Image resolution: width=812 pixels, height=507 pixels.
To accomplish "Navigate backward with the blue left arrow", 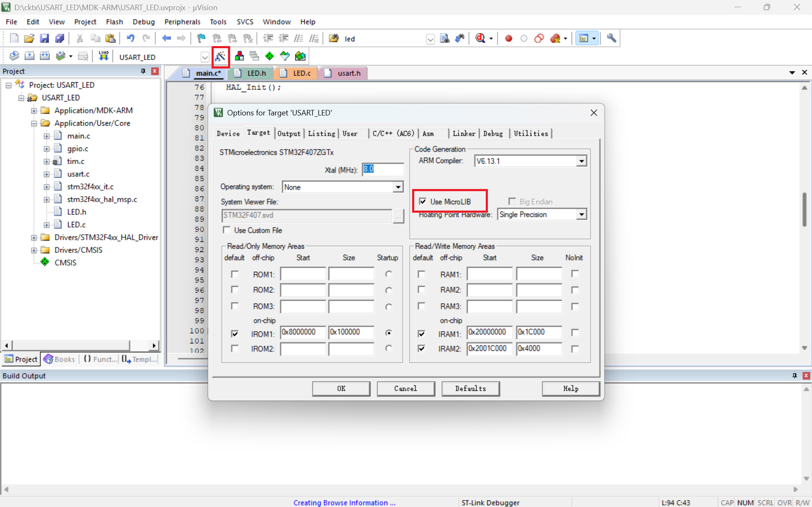I will (x=166, y=38).
